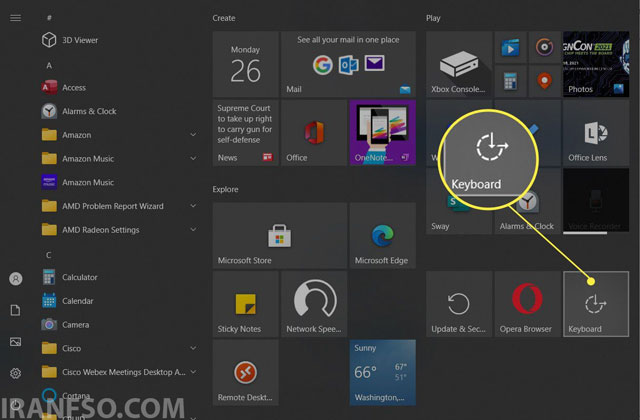The image size is (640, 420).
Task: Open Pictures icon in the left rail
Action: click(x=16, y=342)
